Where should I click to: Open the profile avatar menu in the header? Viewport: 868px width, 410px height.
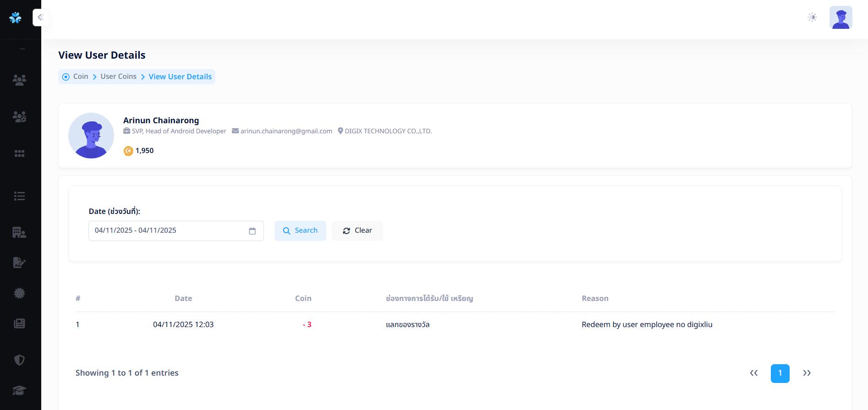[841, 17]
